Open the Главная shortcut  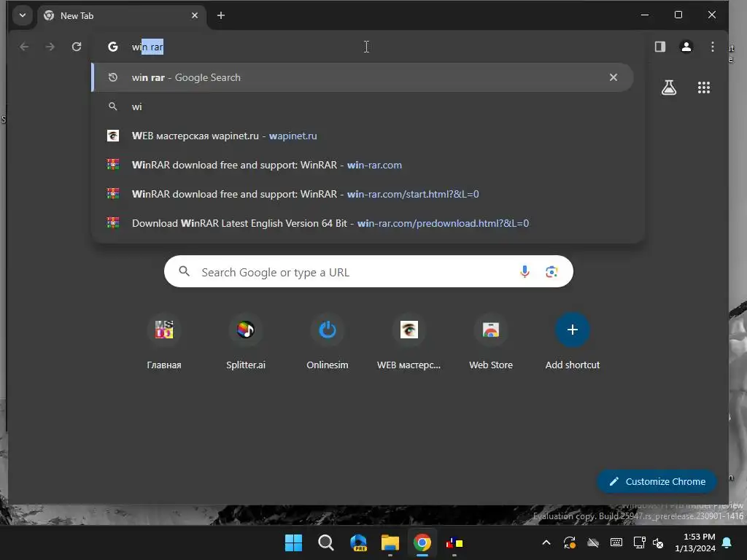click(164, 342)
